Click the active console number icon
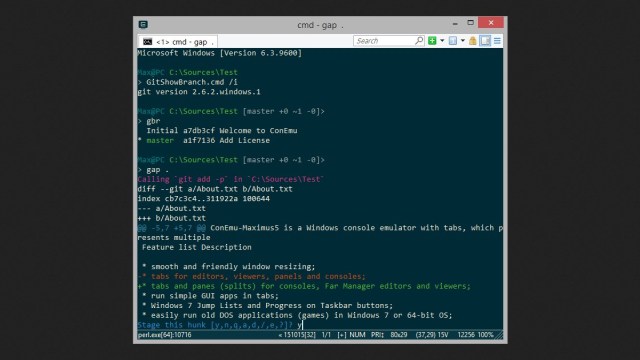The height and width of the screenshot is (360, 640). (453, 41)
